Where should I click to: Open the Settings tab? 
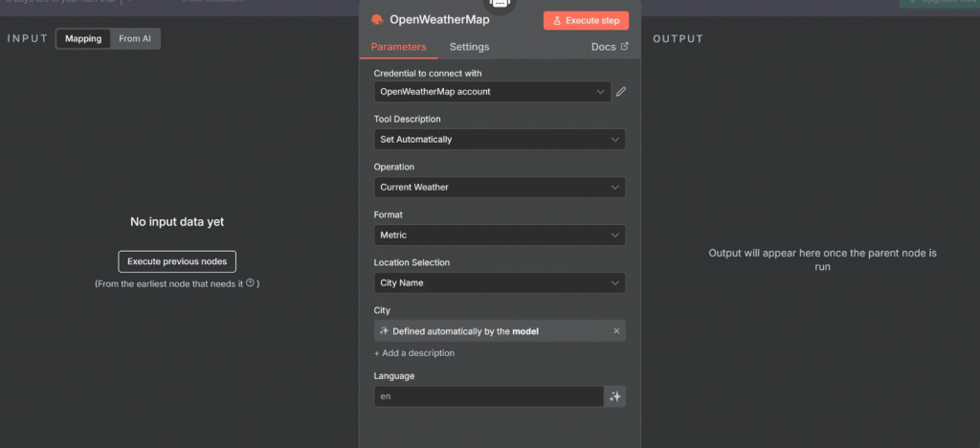(469, 47)
